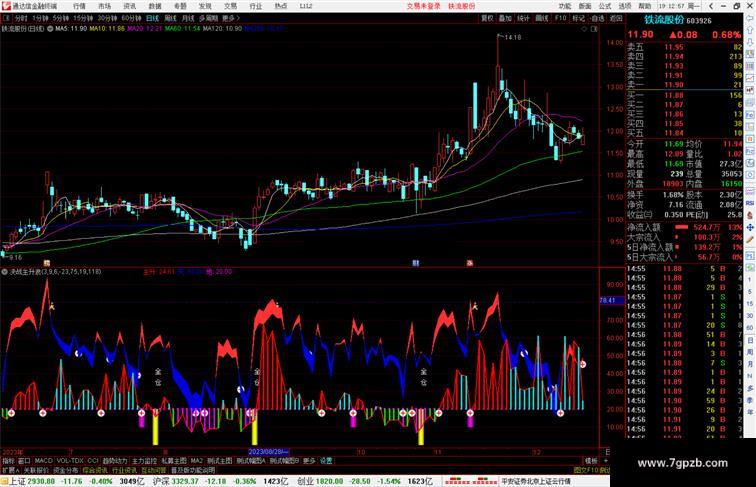
Task: Open the 资讯 menu
Action: (x=129, y=6)
